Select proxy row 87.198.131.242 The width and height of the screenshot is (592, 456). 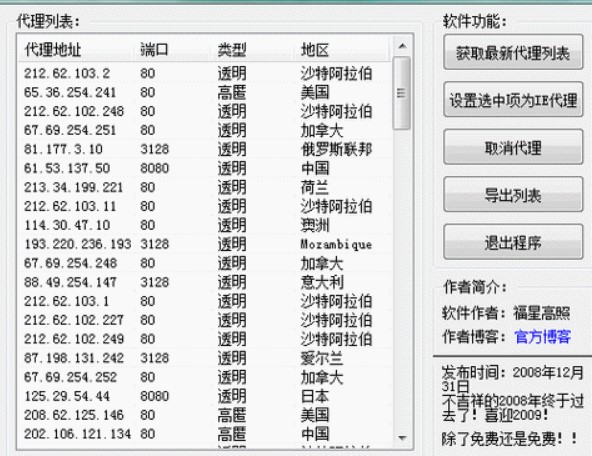[205, 358]
